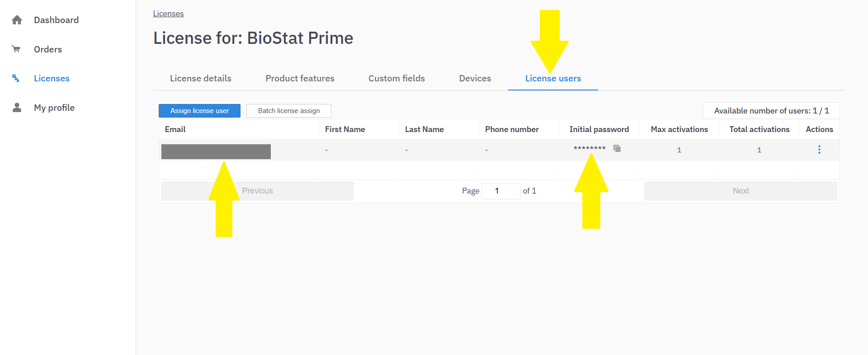This screenshot has width=868, height=355.
Task: Follow the Licenses breadcrumb link
Action: tap(168, 14)
